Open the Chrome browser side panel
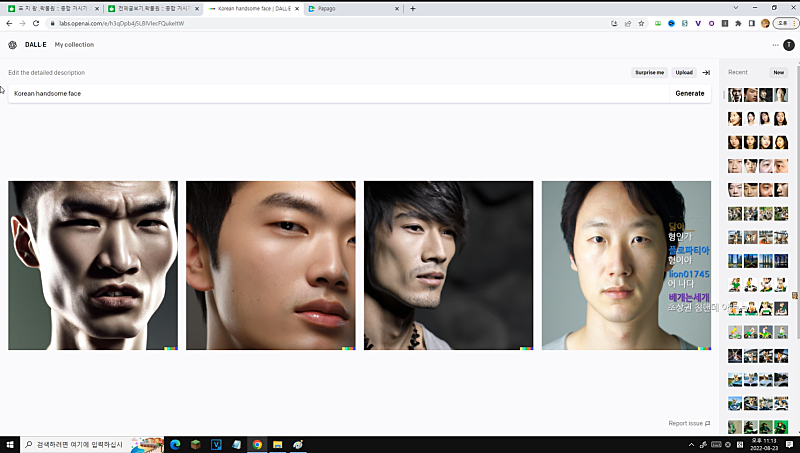800x453 pixels. (752, 23)
